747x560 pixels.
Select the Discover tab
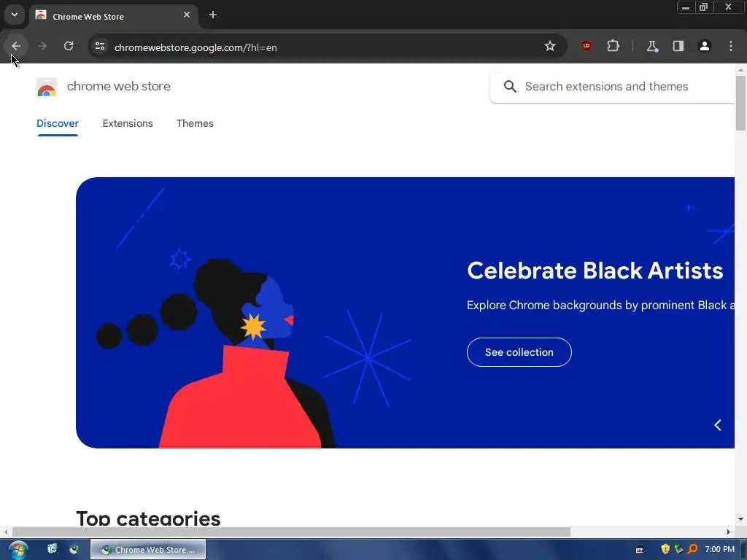click(x=58, y=123)
